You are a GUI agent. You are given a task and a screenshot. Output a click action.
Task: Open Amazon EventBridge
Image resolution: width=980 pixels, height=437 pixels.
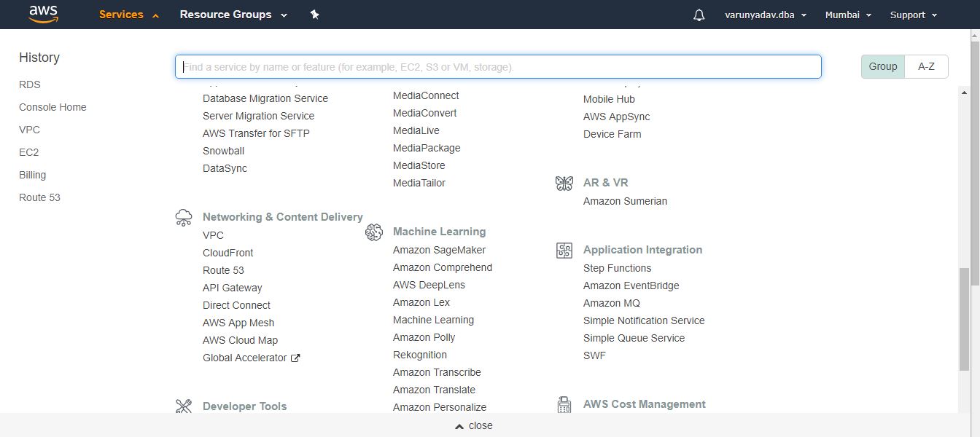631,286
